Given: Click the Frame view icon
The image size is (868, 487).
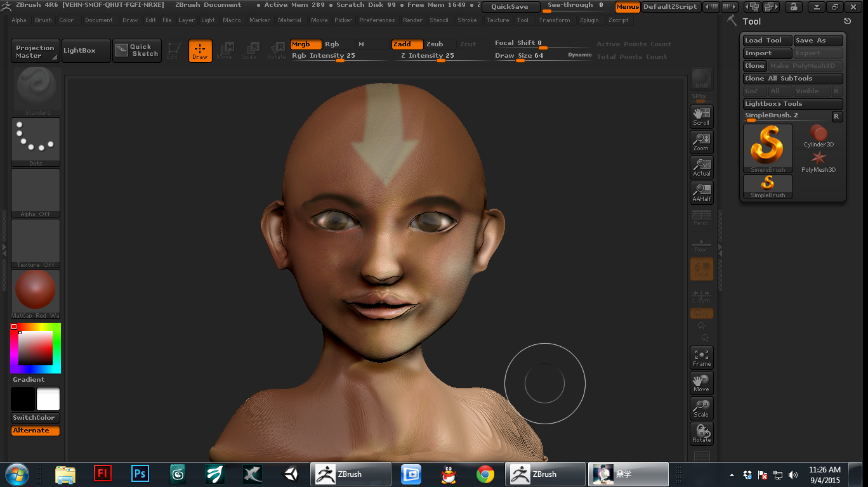Looking at the screenshot, I should click(701, 358).
